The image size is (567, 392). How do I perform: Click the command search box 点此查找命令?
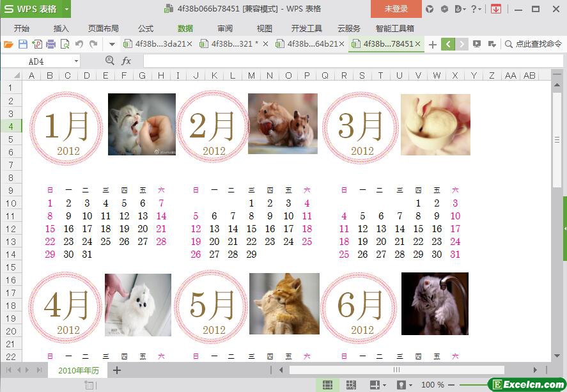coord(533,44)
